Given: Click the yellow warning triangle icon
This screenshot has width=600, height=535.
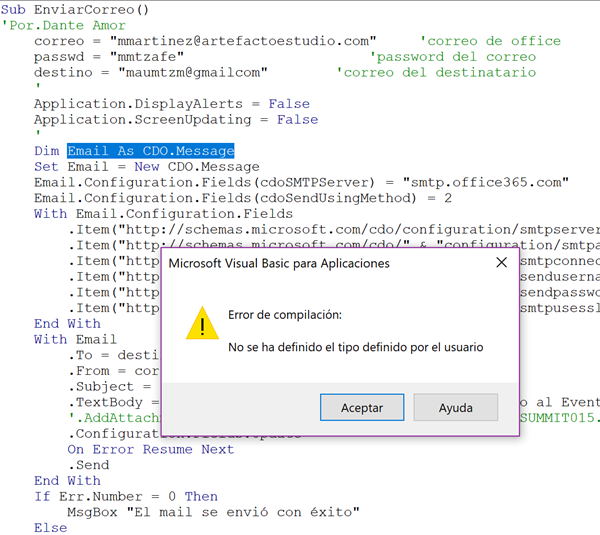Looking at the screenshot, I should pyautogui.click(x=202, y=323).
